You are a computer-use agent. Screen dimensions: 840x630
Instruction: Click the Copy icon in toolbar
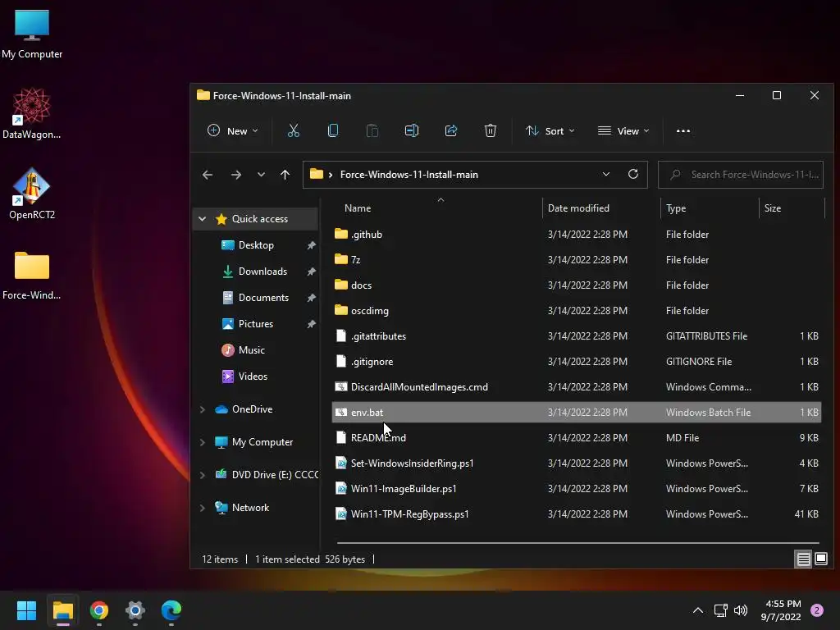point(333,130)
